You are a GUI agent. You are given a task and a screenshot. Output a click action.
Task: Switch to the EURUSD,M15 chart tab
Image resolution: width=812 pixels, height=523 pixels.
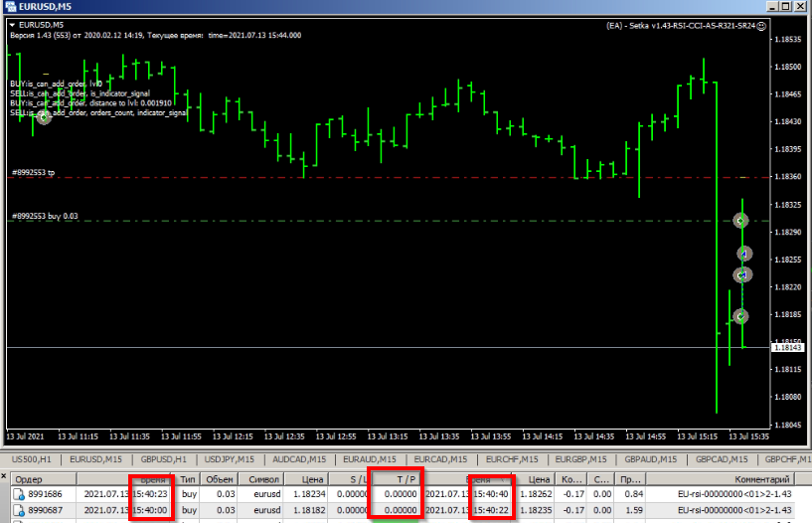95,459
